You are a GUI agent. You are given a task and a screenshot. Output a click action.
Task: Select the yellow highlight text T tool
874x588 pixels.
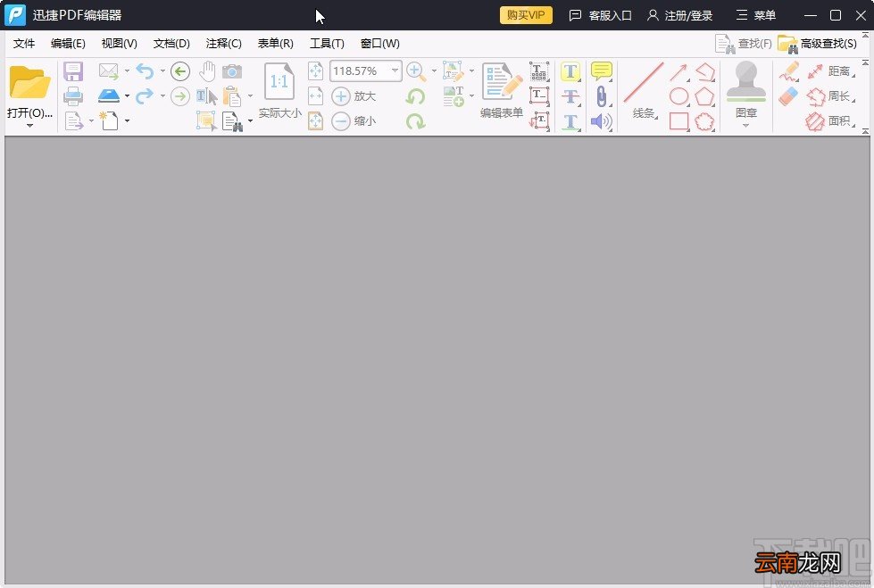(570, 71)
